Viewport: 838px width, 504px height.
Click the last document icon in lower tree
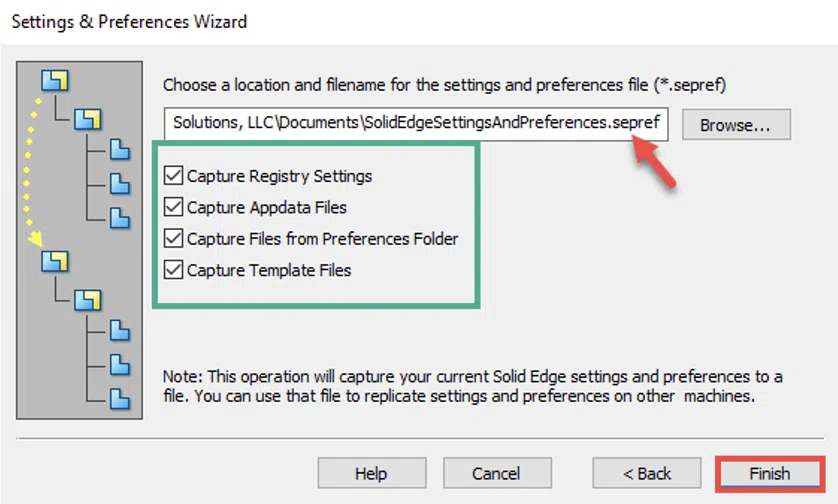click(120, 399)
